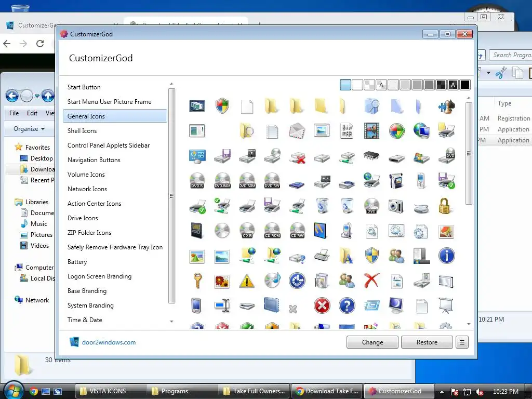The width and height of the screenshot is (532, 399).
Task: Select the blue information circle icon
Action: click(446, 256)
